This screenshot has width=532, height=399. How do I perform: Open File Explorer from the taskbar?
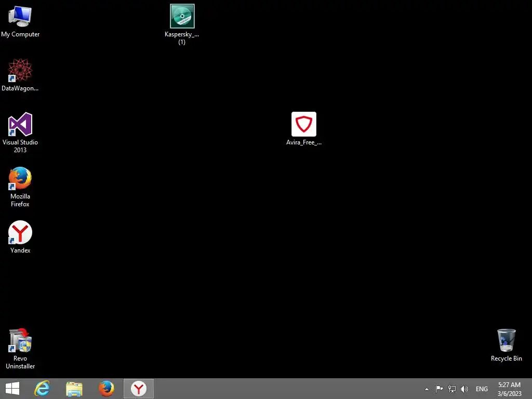pos(74,389)
